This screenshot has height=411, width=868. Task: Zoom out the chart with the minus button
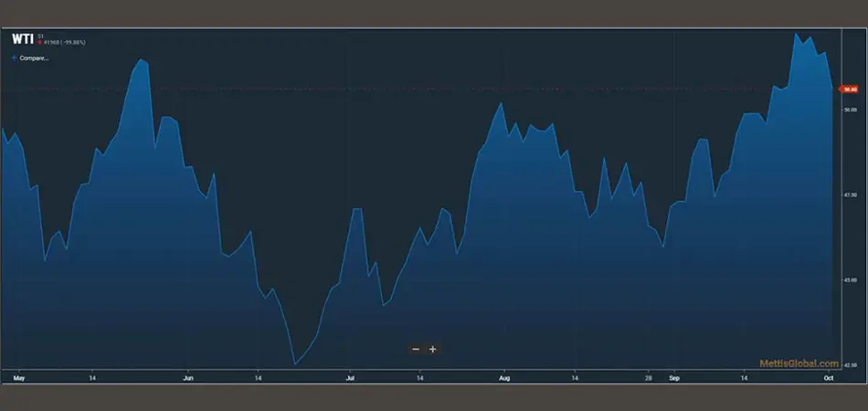(416, 349)
